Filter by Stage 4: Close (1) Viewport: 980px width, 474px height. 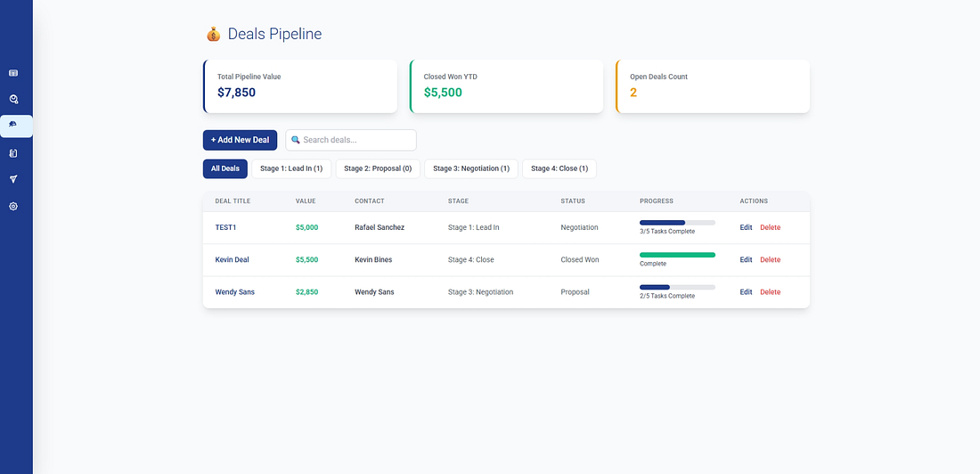pos(559,168)
